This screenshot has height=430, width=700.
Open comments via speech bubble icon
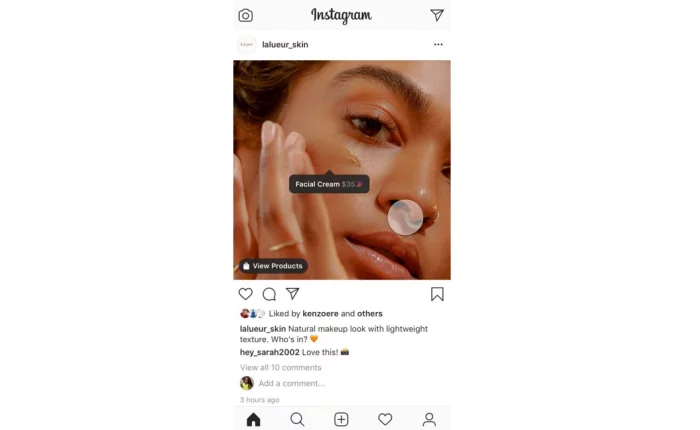[269, 294]
